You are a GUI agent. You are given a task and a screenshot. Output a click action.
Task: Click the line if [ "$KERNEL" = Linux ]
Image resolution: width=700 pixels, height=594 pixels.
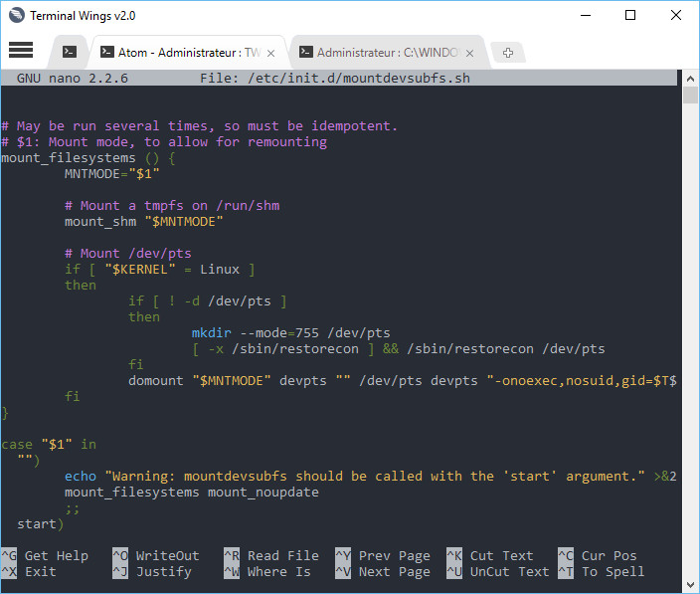click(160, 270)
